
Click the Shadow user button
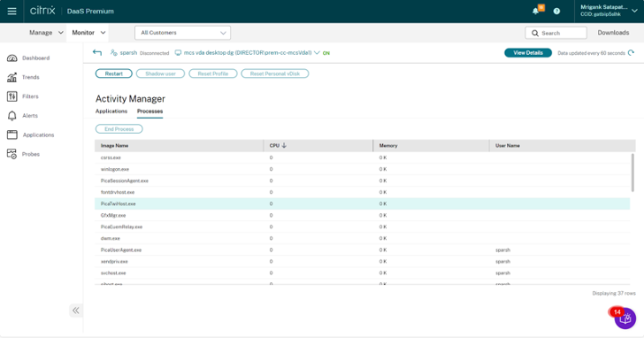point(160,73)
